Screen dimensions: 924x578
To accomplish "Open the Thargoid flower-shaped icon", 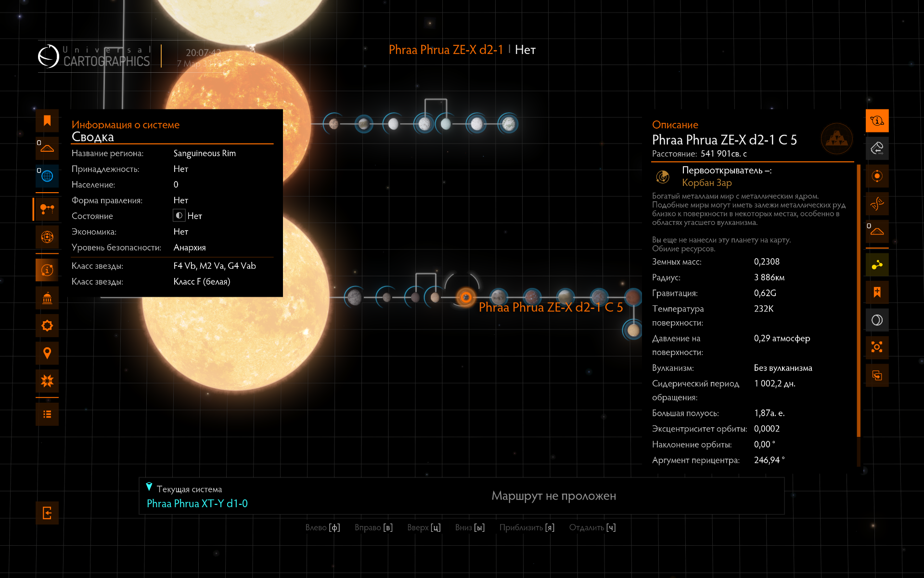I will click(x=47, y=381).
